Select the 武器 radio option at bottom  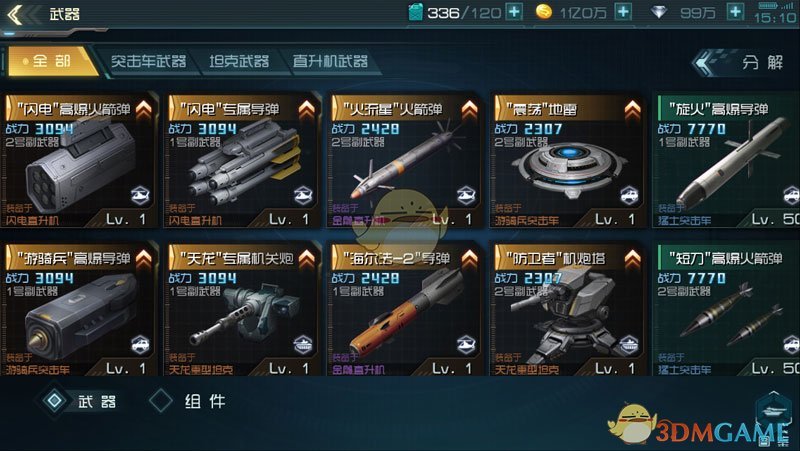point(80,402)
